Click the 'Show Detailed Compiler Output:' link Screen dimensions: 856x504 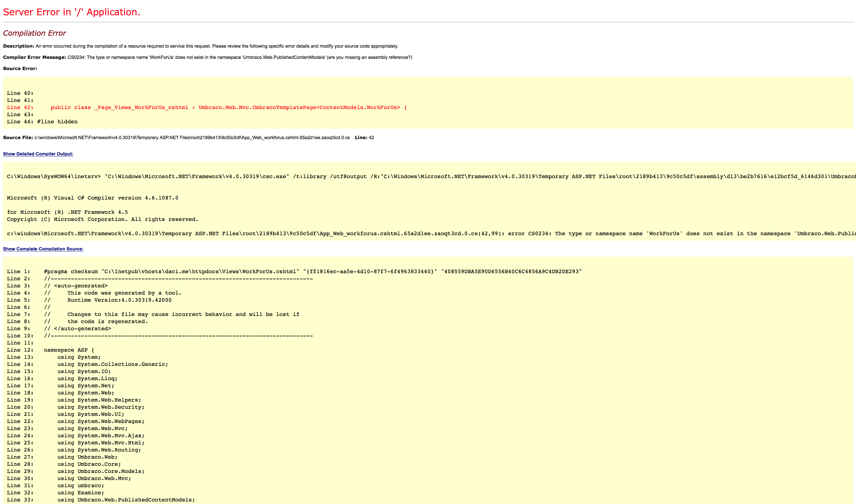[x=38, y=154]
